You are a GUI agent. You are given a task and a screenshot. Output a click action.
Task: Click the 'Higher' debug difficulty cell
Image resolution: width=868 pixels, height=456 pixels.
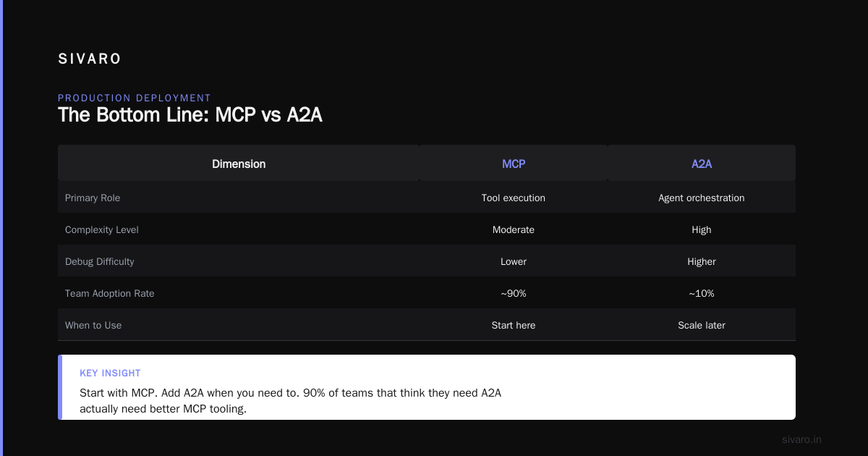(x=702, y=261)
